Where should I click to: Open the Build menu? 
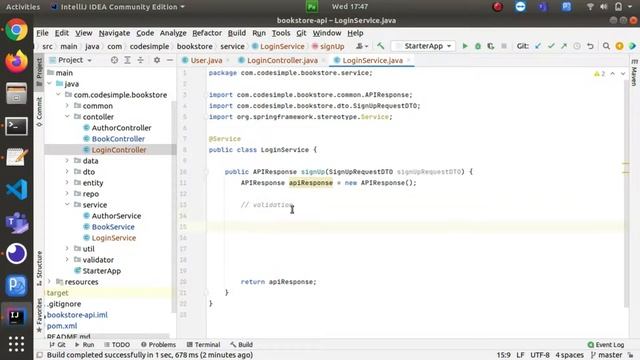(x=237, y=33)
